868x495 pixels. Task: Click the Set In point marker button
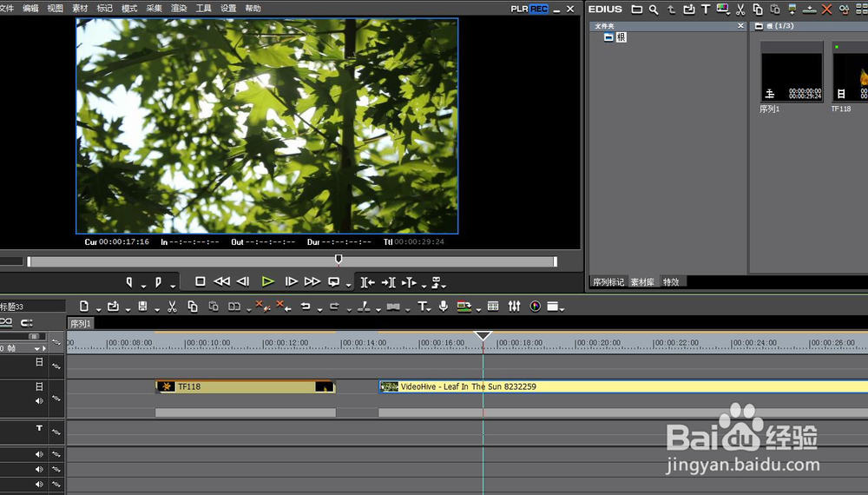coord(129,282)
